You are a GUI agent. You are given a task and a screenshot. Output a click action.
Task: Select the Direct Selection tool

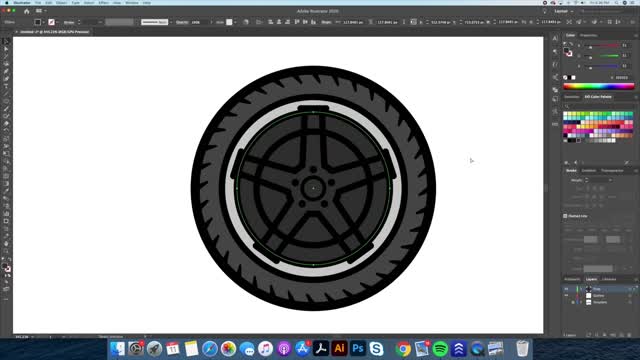pos(6,49)
